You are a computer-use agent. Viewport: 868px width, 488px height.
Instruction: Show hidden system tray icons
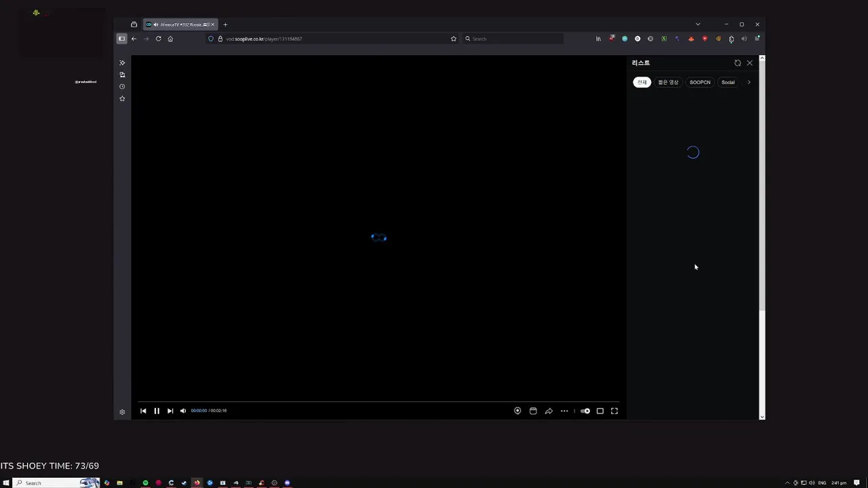(x=787, y=483)
